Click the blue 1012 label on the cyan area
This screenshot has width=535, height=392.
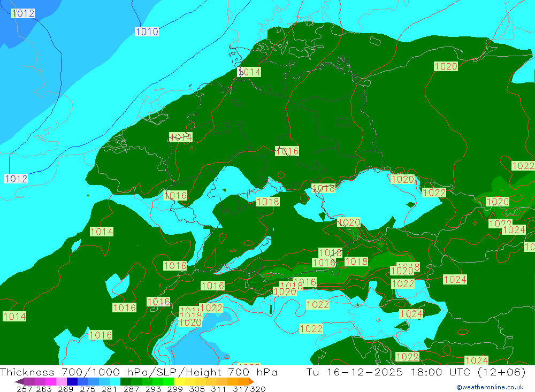[x=16, y=179]
